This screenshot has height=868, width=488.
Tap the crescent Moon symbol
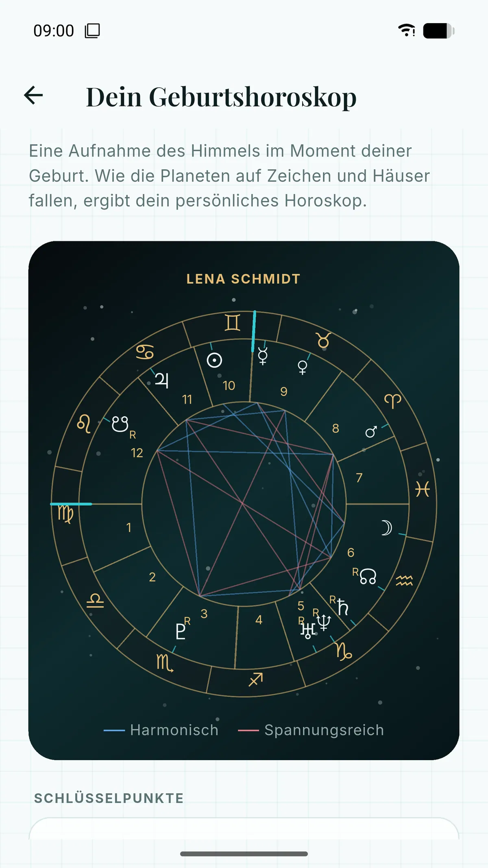(386, 528)
